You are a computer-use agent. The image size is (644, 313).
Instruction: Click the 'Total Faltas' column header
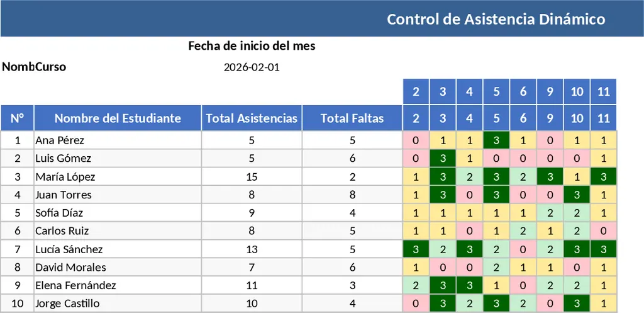click(x=352, y=118)
